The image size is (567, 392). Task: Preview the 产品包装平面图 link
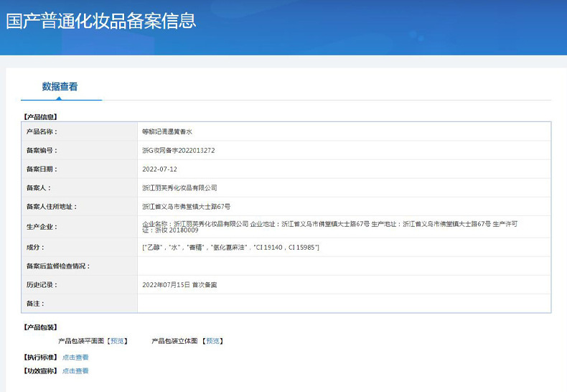pyautogui.click(x=117, y=341)
